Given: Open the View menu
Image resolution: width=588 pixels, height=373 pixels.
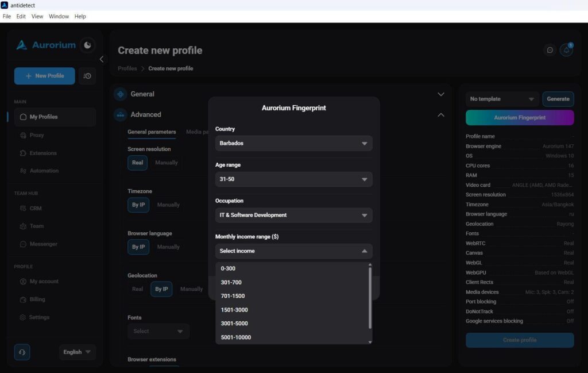Looking at the screenshot, I should tap(37, 17).
